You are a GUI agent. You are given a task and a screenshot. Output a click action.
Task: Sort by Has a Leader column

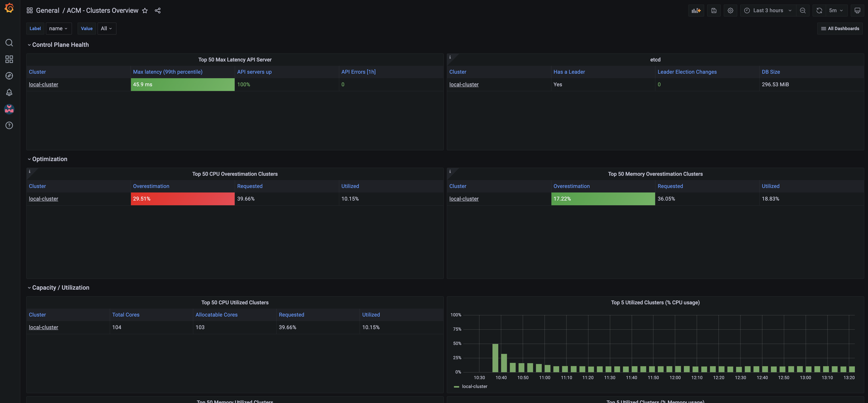(x=569, y=72)
